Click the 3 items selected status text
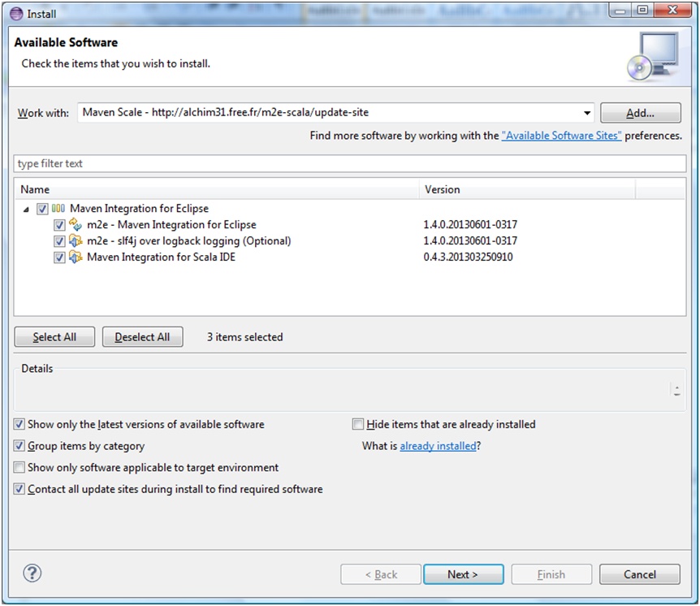The width and height of the screenshot is (700, 606). (x=244, y=337)
